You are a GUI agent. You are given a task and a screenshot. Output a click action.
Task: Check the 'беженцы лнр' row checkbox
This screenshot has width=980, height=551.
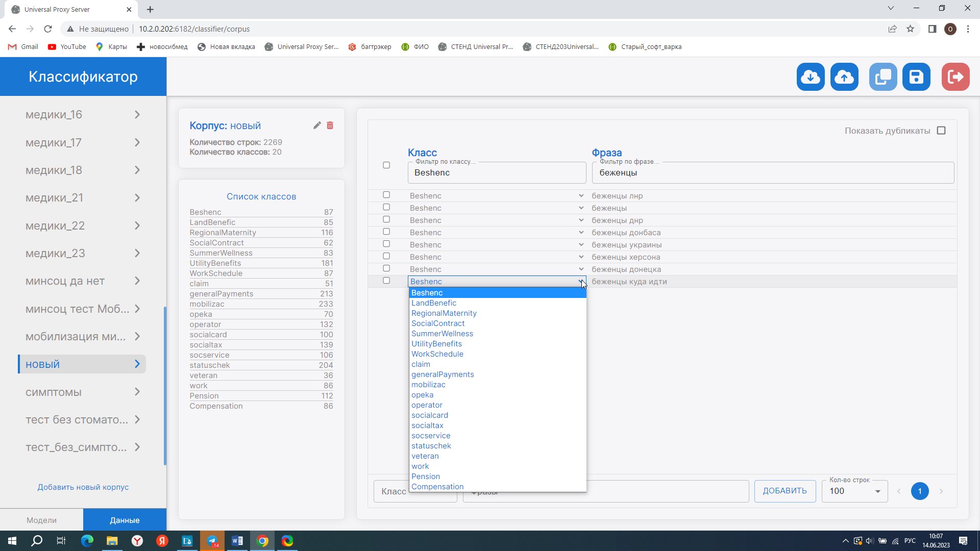[x=386, y=195]
